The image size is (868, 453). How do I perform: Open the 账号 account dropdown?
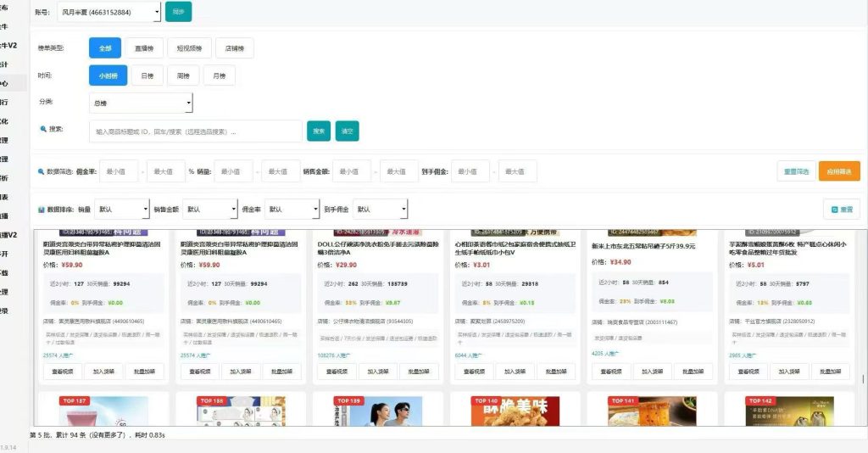tap(109, 12)
